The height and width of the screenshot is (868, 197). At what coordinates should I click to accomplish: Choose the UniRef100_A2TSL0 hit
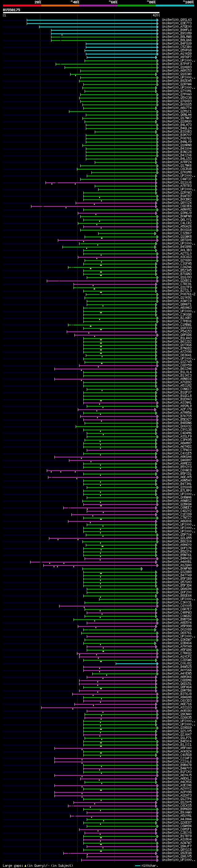177,253
